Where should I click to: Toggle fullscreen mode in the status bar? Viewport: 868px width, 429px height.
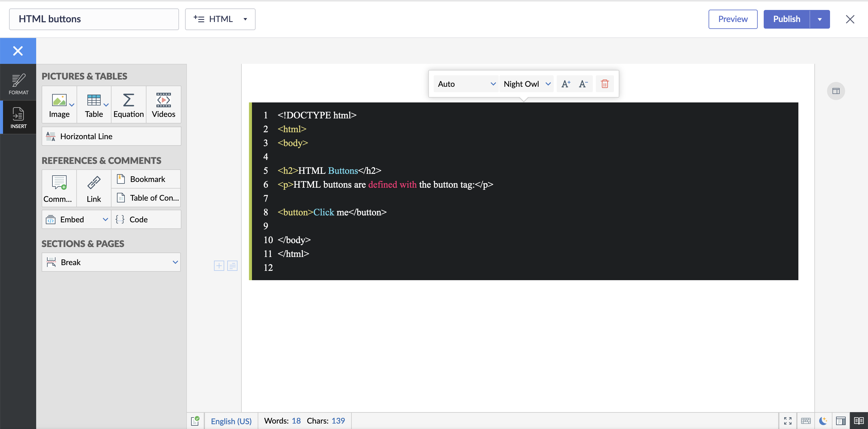coord(788,421)
